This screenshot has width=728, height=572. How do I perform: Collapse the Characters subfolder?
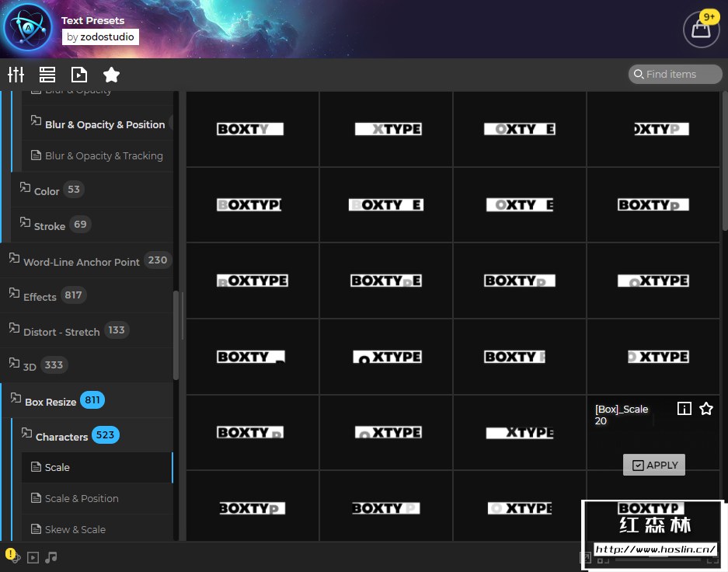pyautogui.click(x=92, y=436)
